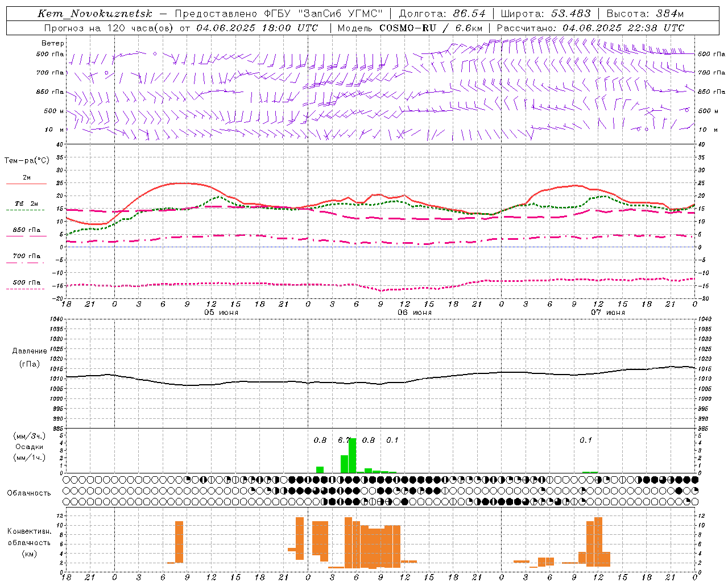
Task: Click the Прогноз на 120 часа(ов) text
Action: point(109,28)
